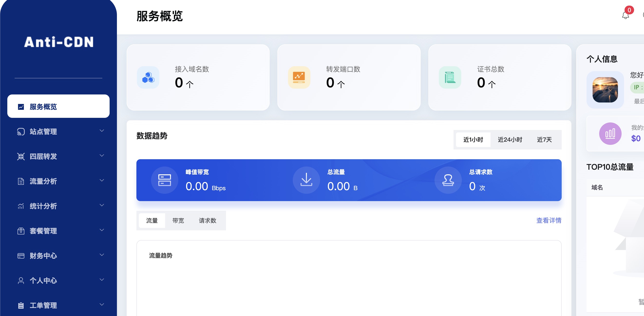644x316 pixels.
Task: Click the purple bar chart balance icon
Action: (x=610, y=134)
